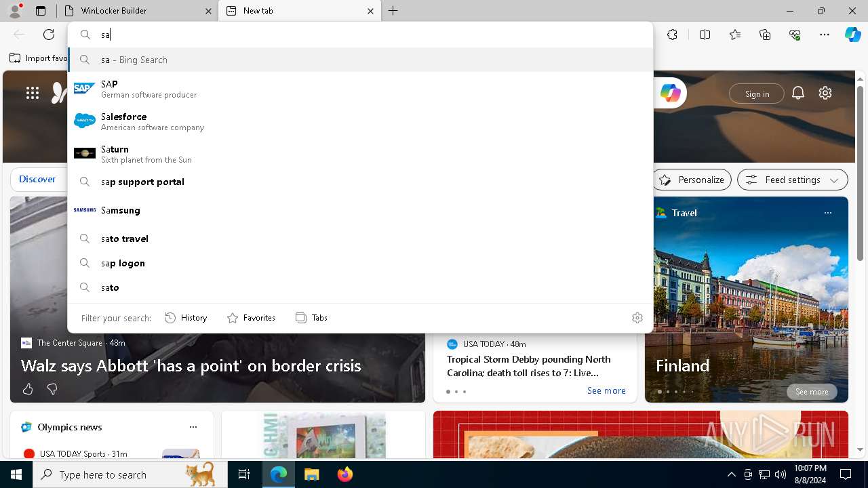
Task: Filter search by History
Action: [x=186, y=318]
